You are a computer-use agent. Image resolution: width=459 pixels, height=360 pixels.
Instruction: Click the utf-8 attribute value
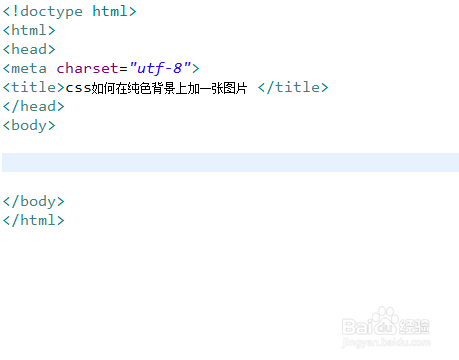(160, 68)
